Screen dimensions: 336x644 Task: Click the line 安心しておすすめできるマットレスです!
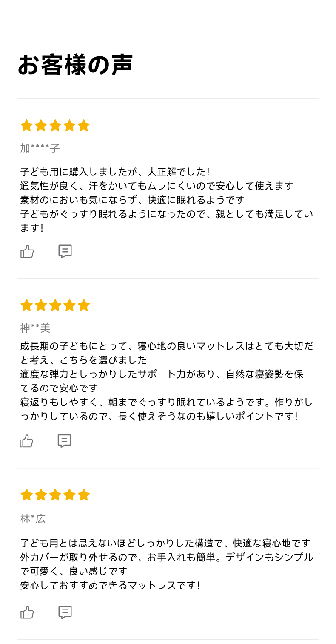click(110, 585)
